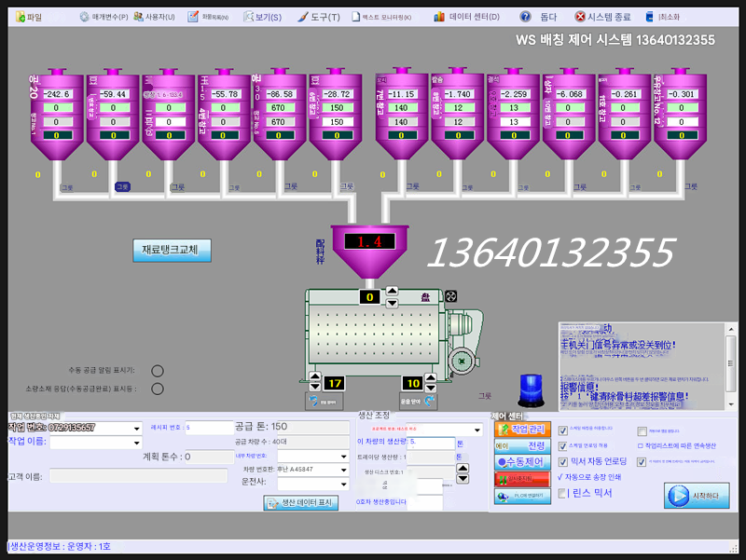The height and width of the screenshot is (560, 746).
Task: Expand the 운전사 dropdown list
Action: (343, 484)
